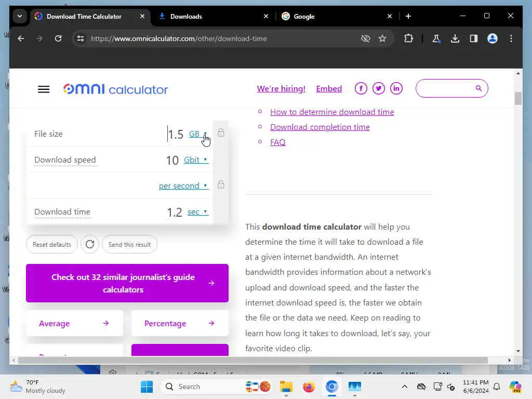Click the browser forward arrow

click(39, 38)
